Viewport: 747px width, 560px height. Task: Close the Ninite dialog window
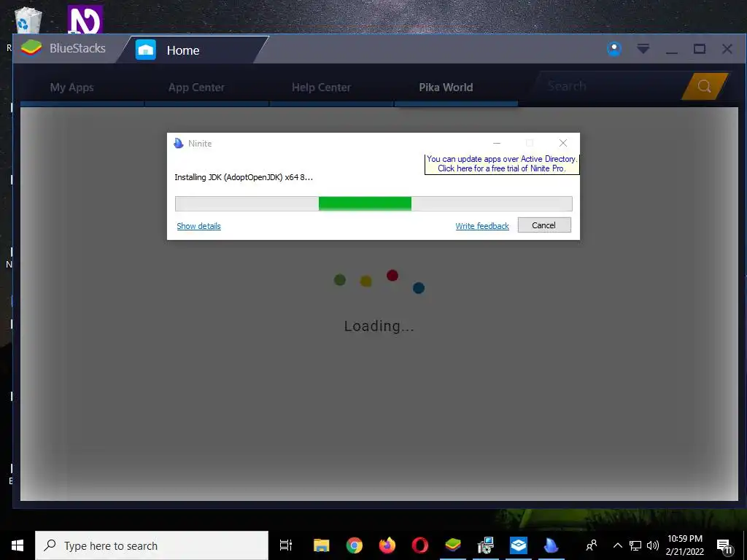click(563, 143)
